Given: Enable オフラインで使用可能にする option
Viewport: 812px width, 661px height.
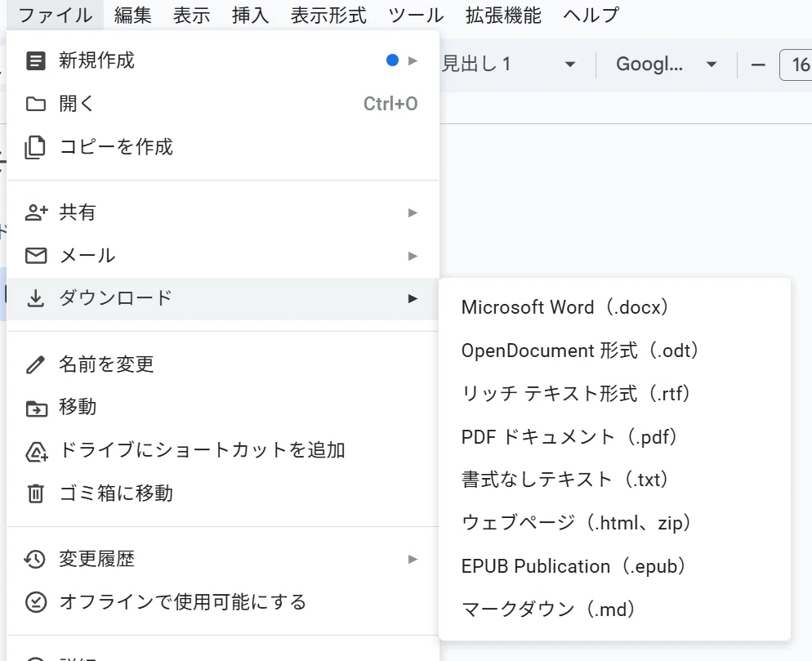Looking at the screenshot, I should pyautogui.click(x=223, y=602).
